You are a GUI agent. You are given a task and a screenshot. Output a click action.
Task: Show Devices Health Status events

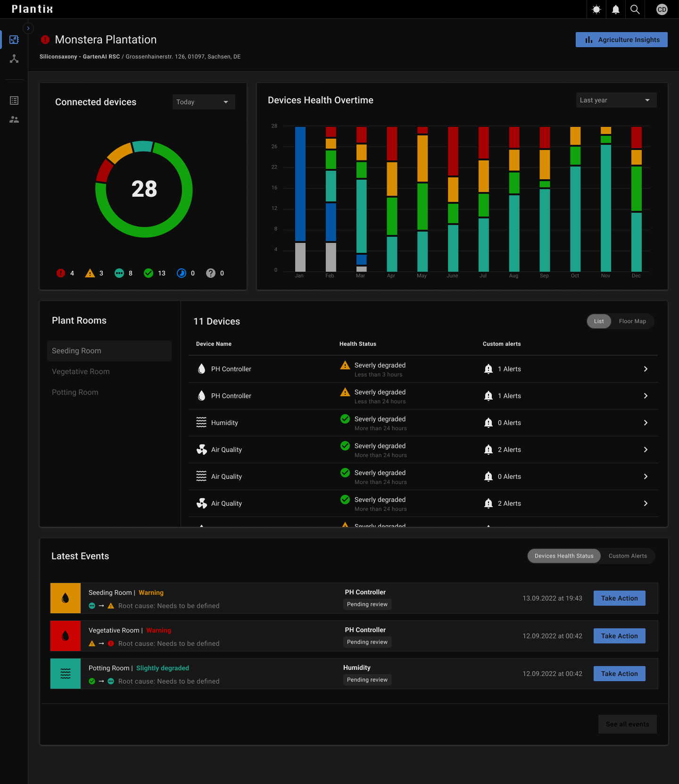coord(564,556)
